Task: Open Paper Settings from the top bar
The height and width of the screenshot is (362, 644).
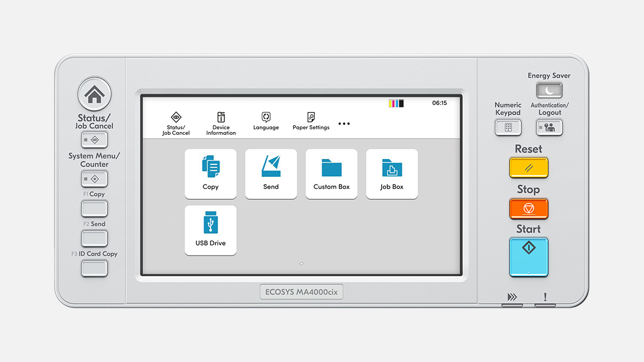Action: (x=311, y=121)
